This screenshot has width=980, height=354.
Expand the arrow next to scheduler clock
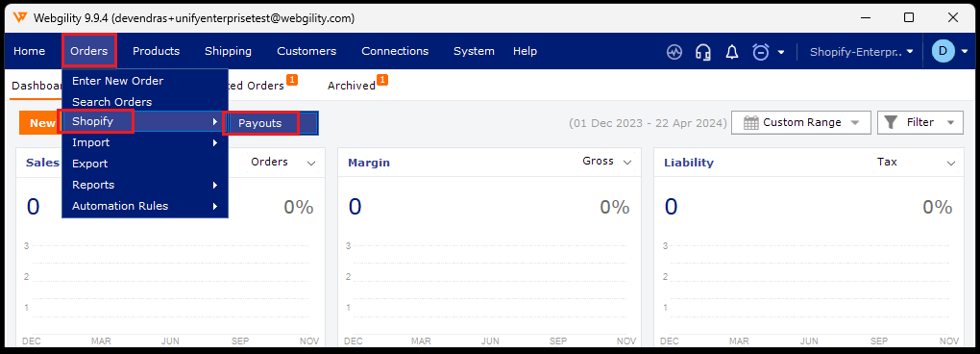pos(780,53)
